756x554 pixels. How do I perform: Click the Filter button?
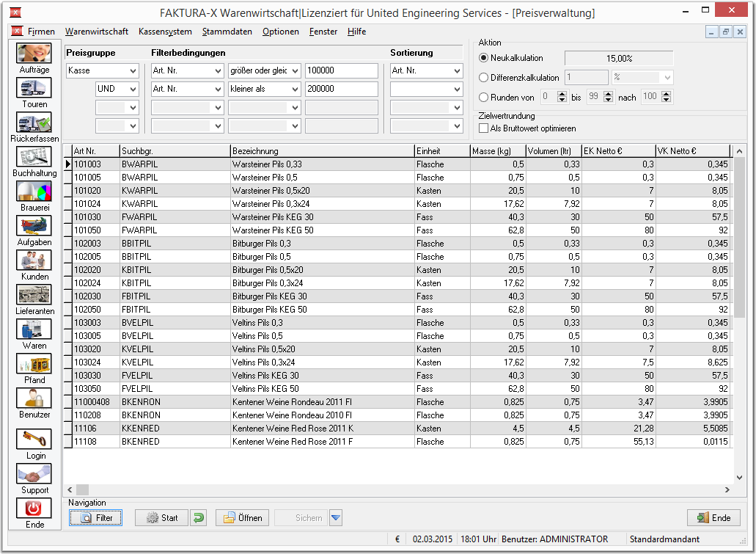(95, 518)
